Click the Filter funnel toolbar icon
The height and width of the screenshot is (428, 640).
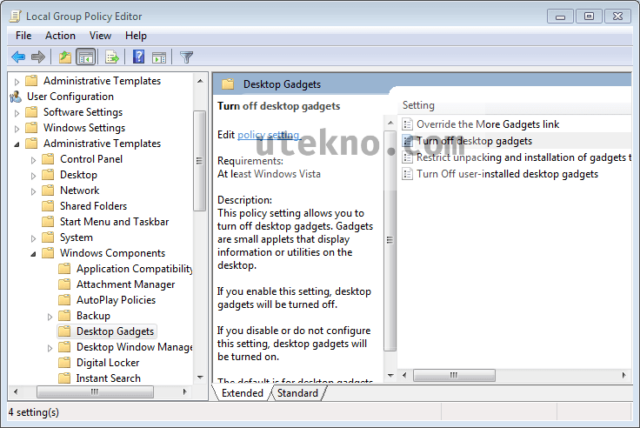click(187, 57)
